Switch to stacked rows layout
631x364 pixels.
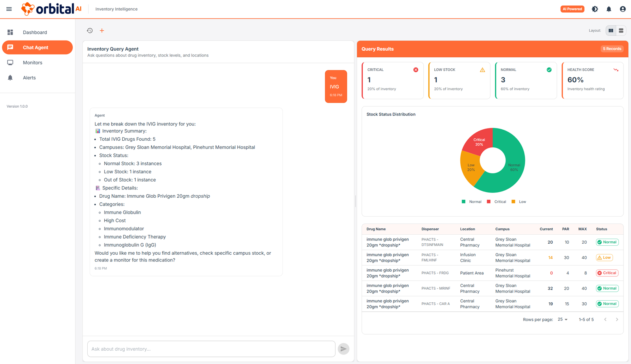coord(621,31)
